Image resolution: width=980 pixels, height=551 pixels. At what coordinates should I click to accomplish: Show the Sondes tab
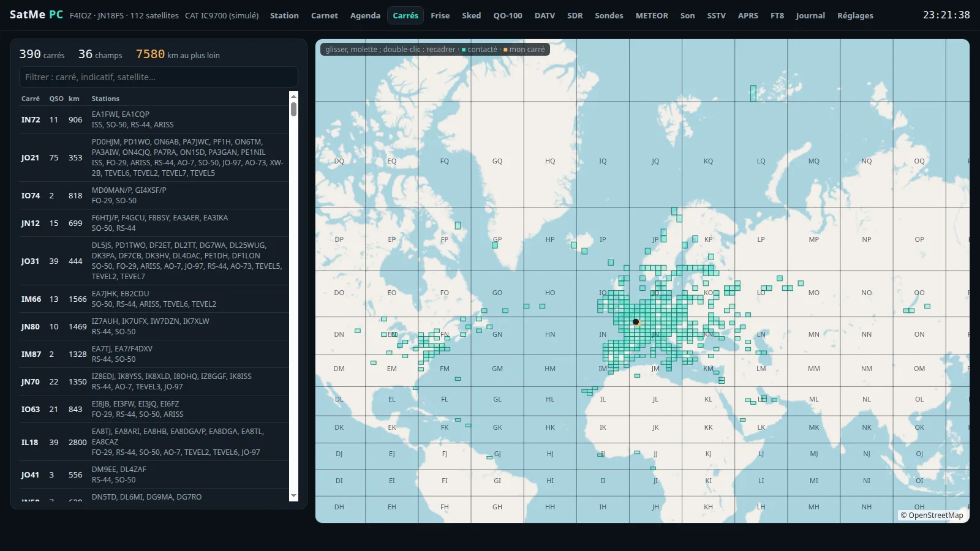point(609,15)
